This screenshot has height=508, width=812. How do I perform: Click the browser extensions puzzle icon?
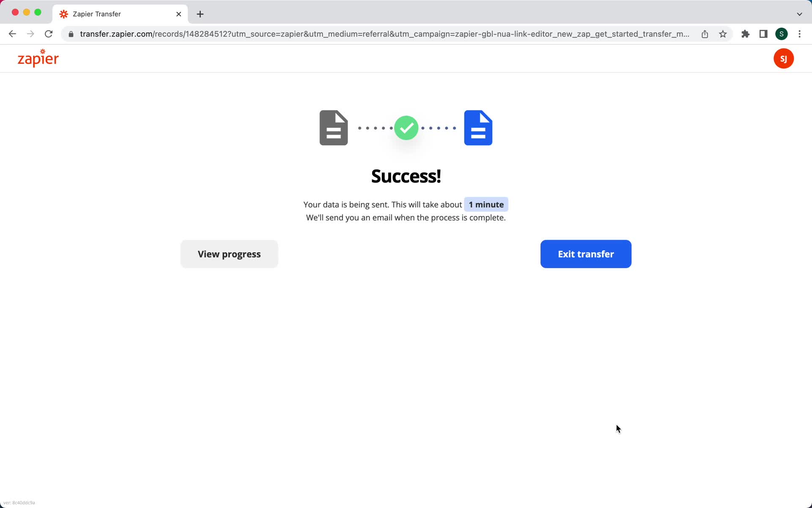pyautogui.click(x=745, y=33)
